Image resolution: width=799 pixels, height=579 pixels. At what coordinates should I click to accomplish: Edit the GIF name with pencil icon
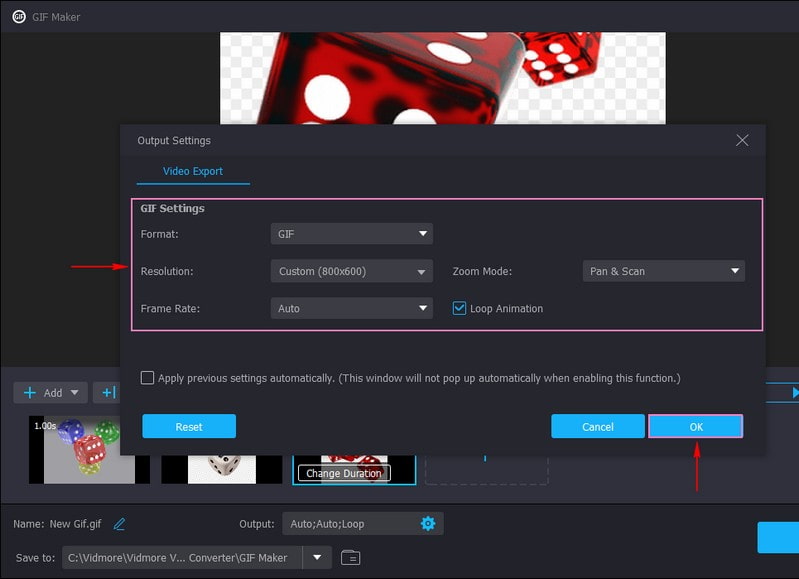(120, 524)
